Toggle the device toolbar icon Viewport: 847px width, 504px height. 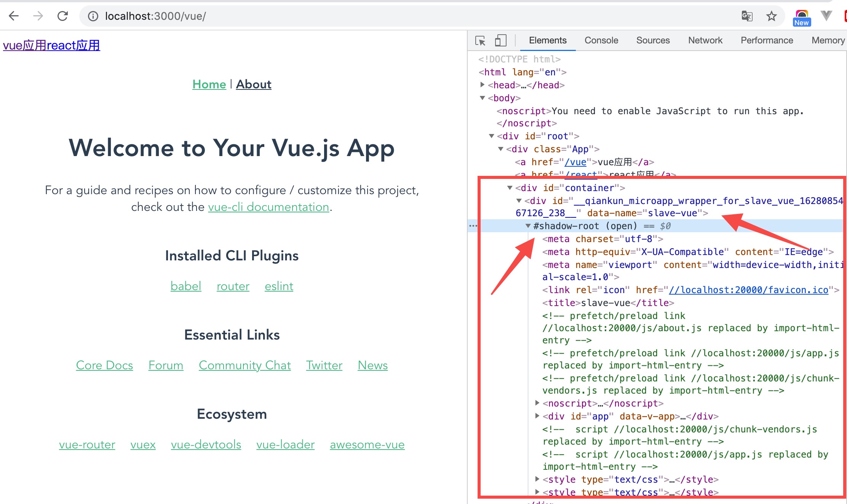[x=500, y=40]
